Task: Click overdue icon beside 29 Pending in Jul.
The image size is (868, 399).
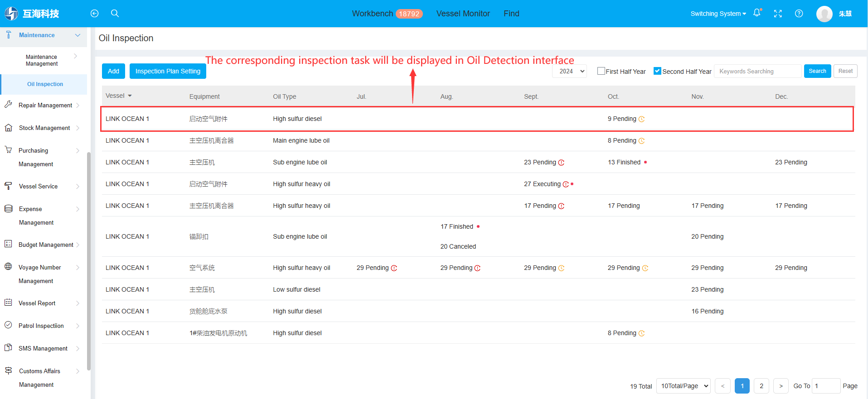Action: (394, 268)
